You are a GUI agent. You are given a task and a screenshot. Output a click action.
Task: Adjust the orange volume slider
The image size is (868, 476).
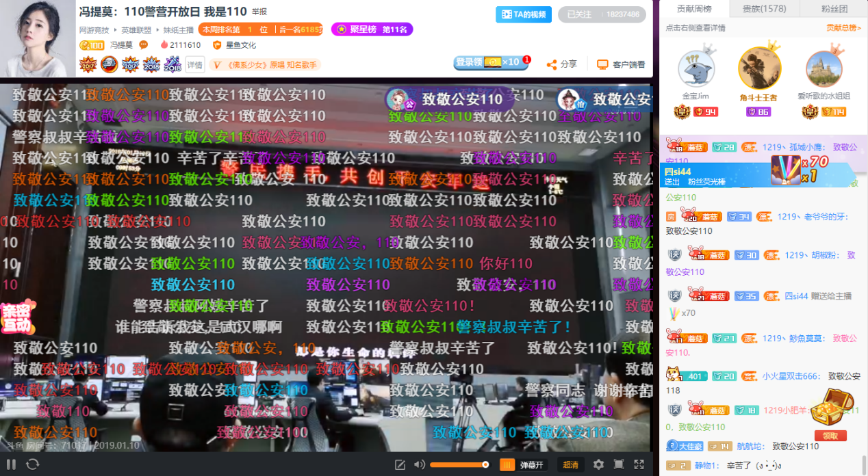click(x=459, y=465)
